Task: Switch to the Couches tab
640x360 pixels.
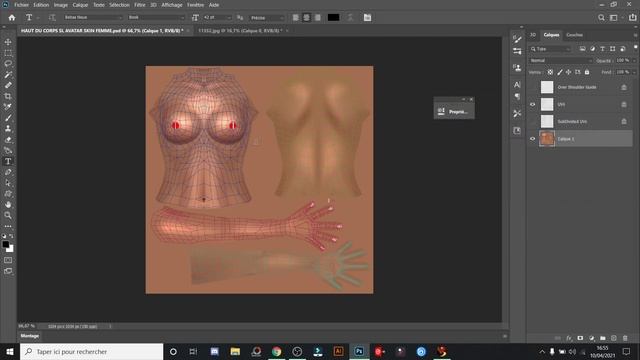Action: coord(574,35)
